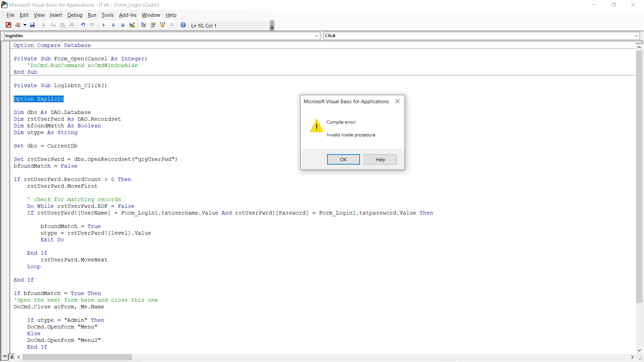Image resolution: width=644 pixels, height=362 pixels.
Task: Click the Undo arrow icon
Action: coord(83,25)
